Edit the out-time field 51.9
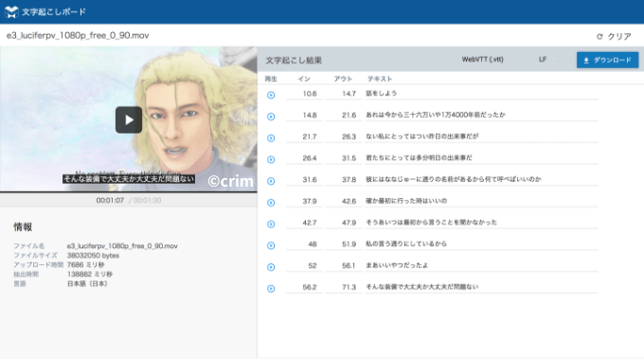 point(344,244)
